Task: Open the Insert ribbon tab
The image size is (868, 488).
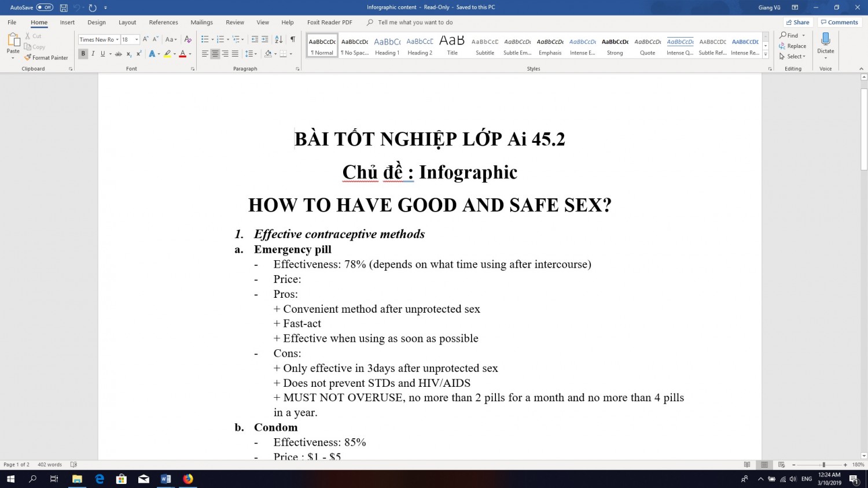Action: point(67,23)
